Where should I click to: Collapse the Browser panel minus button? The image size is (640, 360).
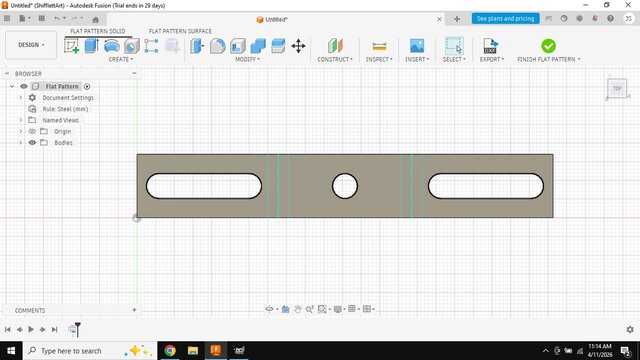[x=134, y=73]
